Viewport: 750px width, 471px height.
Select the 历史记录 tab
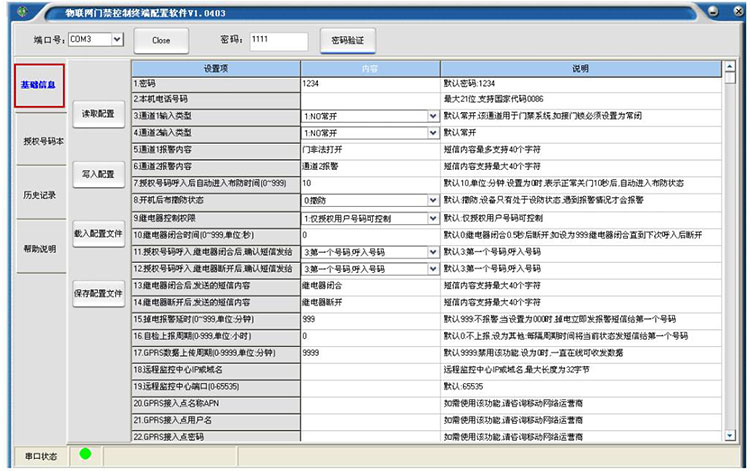coord(40,194)
